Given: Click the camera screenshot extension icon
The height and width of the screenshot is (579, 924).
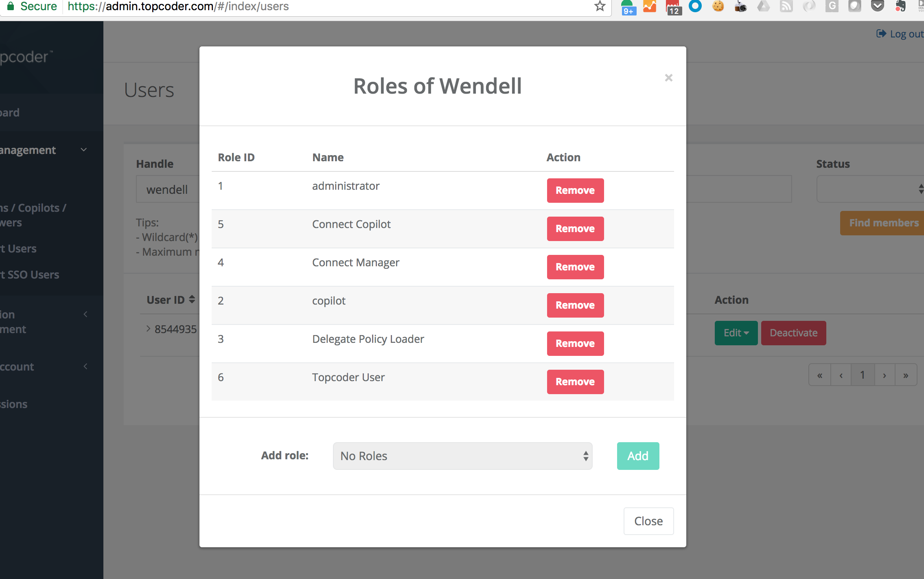Looking at the screenshot, I should (741, 7).
